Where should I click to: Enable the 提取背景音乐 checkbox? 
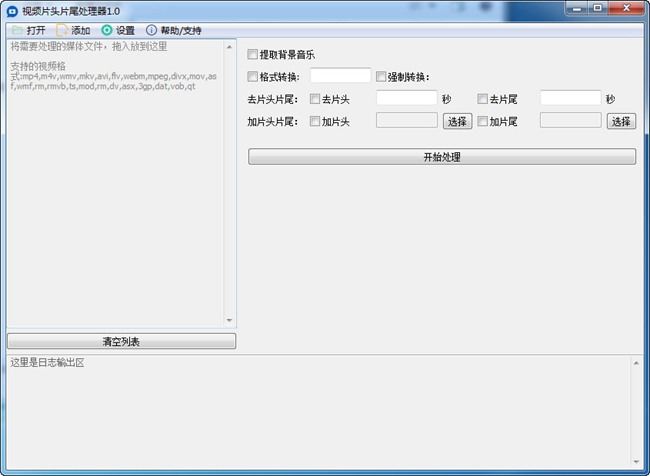point(253,54)
